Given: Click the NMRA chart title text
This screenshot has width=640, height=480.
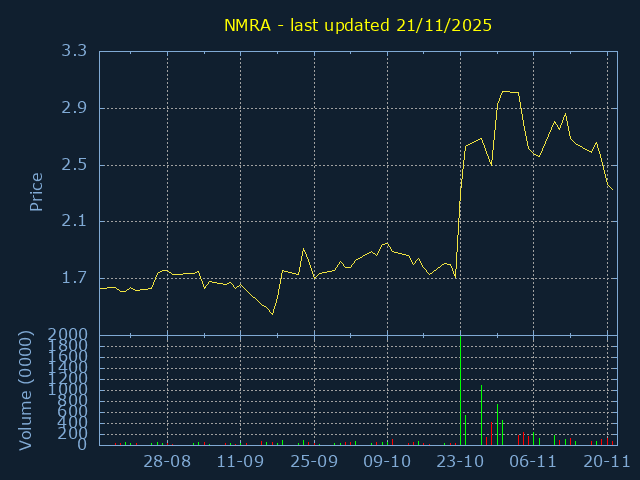Looking at the screenshot, I should [x=357, y=24].
